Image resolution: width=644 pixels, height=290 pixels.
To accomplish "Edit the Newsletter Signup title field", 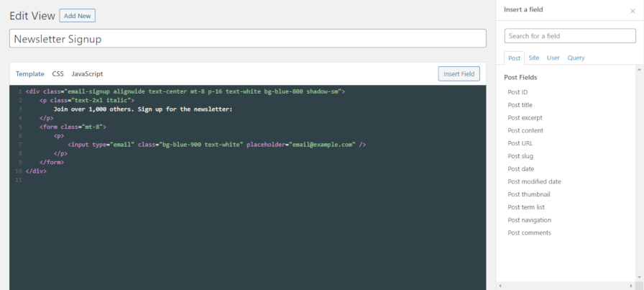I will (x=248, y=39).
